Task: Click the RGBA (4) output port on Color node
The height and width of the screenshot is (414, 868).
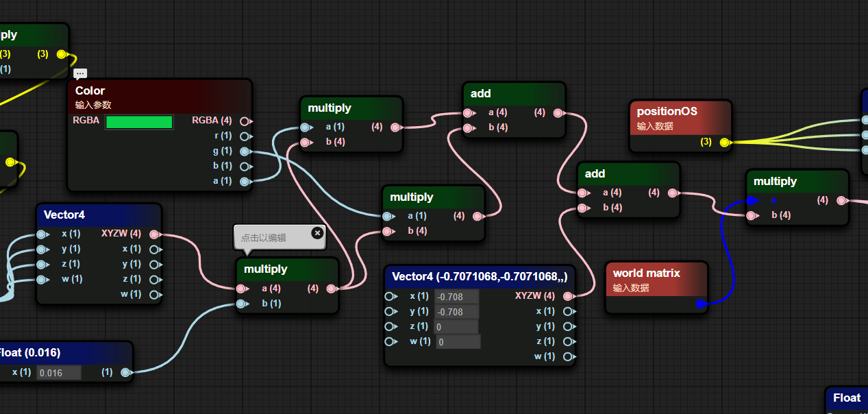Action: coord(245,121)
